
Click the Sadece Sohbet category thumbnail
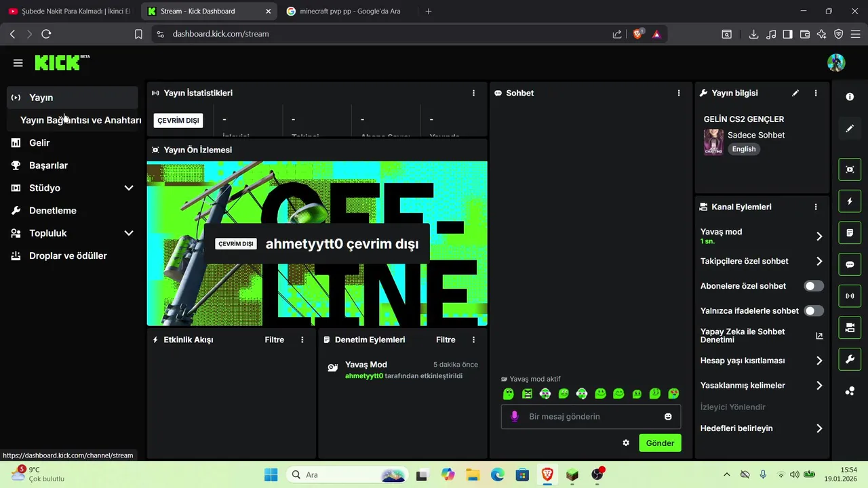pyautogui.click(x=713, y=142)
